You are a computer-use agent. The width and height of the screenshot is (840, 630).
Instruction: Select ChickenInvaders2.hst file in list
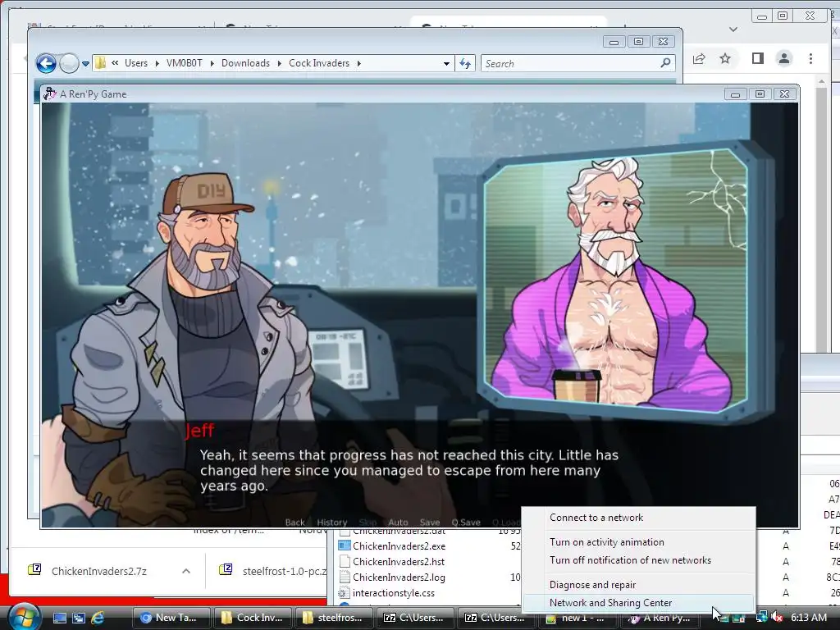pos(399,561)
